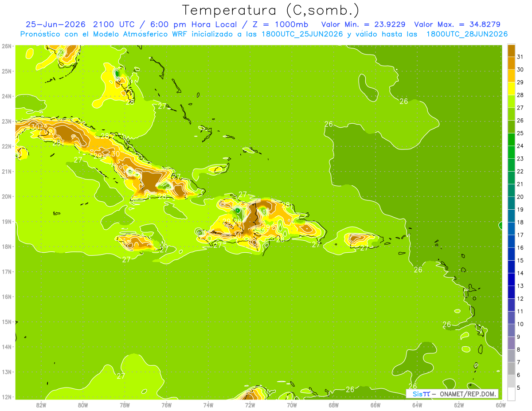
Task: Click the legend scale number "7"
Action: click(x=519, y=362)
